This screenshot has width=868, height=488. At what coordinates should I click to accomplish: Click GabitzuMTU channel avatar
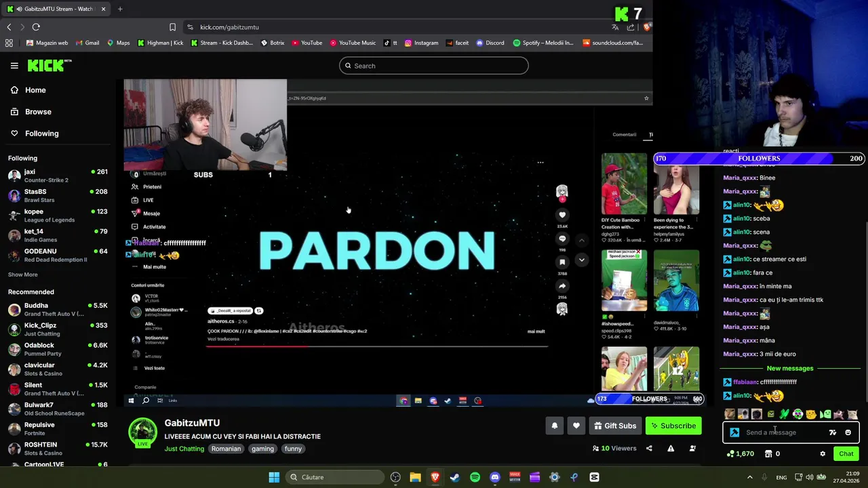pos(142,433)
